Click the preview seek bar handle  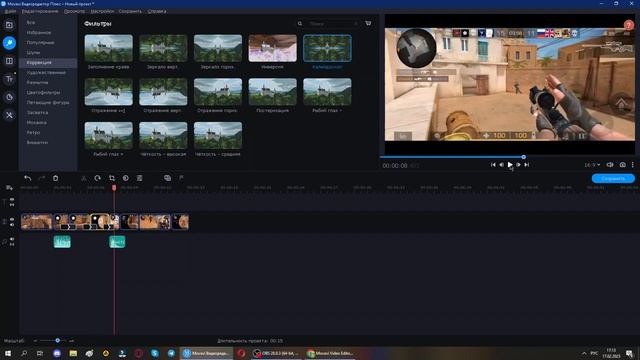click(x=523, y=157)
